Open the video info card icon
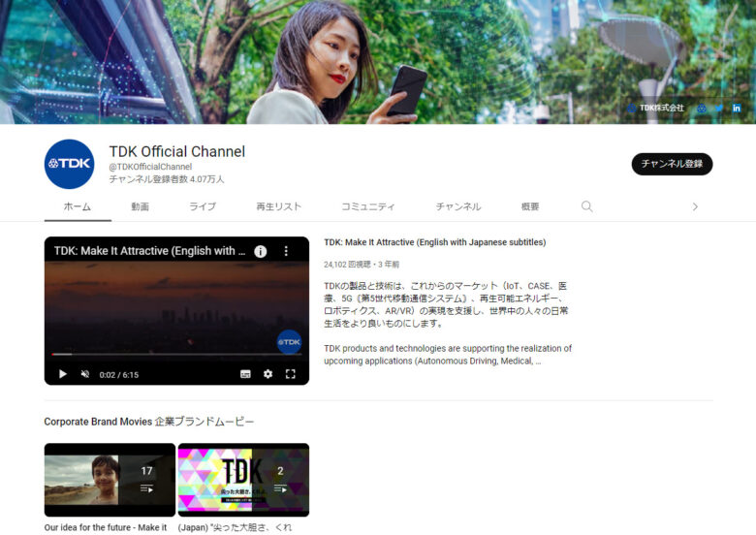The width and height of the screenshot is (756, 535). (261, 251)
